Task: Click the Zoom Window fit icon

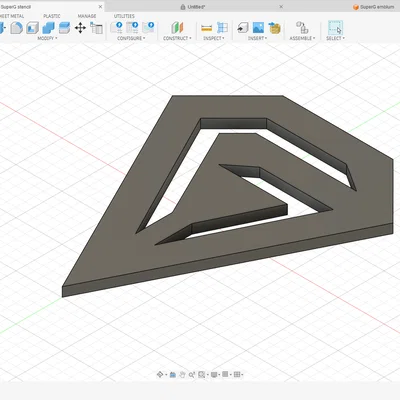Action: click(201, 375)
